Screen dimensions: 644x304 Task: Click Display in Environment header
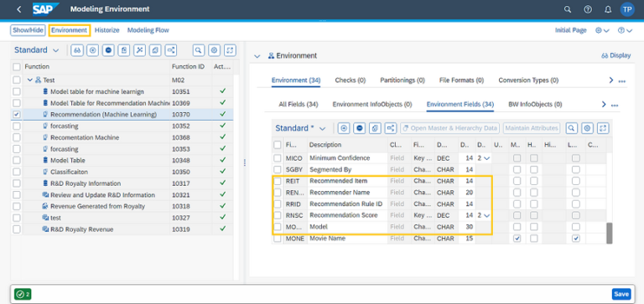[615, 56]
